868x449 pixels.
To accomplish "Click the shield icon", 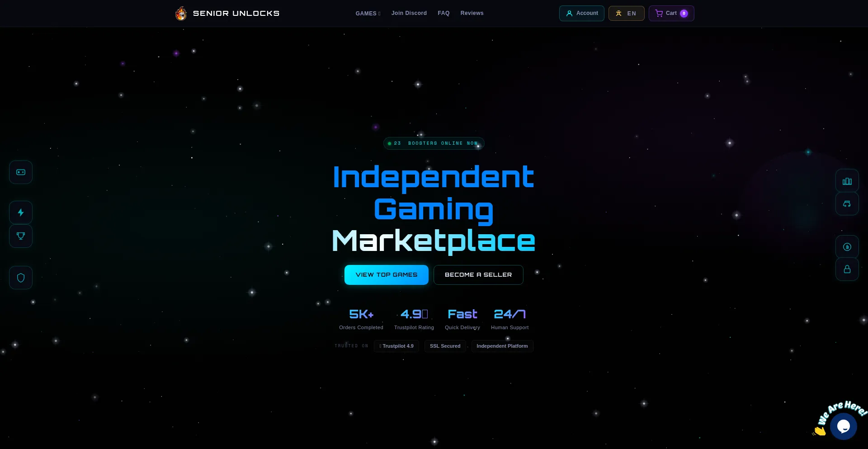I will pos(21,278).
